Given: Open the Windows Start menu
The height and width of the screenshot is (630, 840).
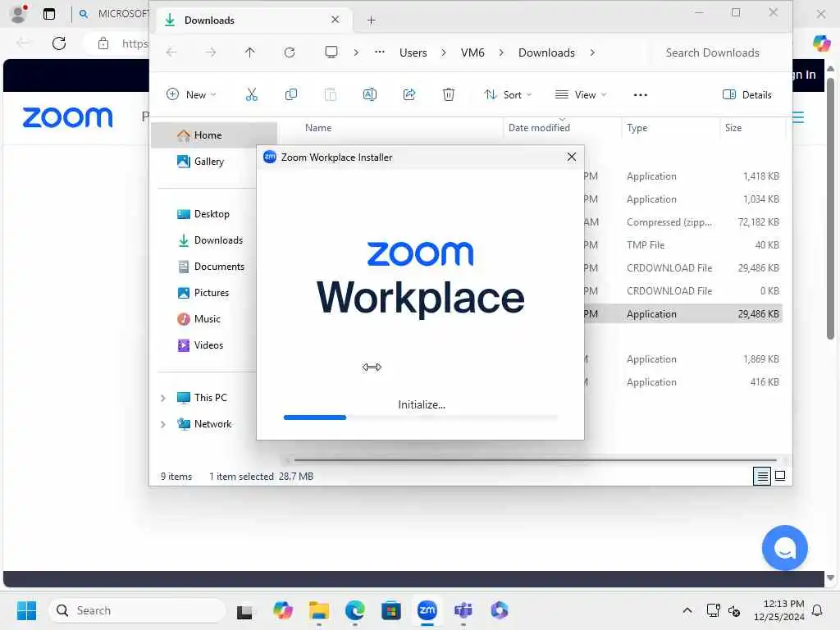Looking at the screenshot, I should (x=26, y=610).
